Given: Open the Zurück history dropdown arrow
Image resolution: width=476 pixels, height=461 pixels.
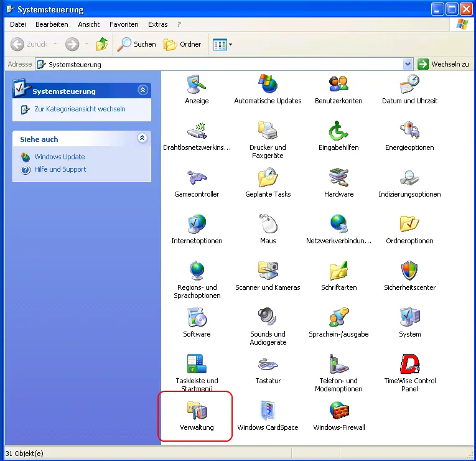Looking at the screenshot, I should click(55, 44).
